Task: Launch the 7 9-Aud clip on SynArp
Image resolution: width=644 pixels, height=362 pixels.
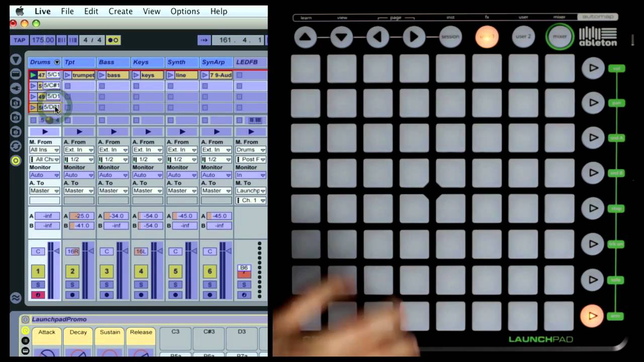Action: pyautogui.click(x=205, y=75)
